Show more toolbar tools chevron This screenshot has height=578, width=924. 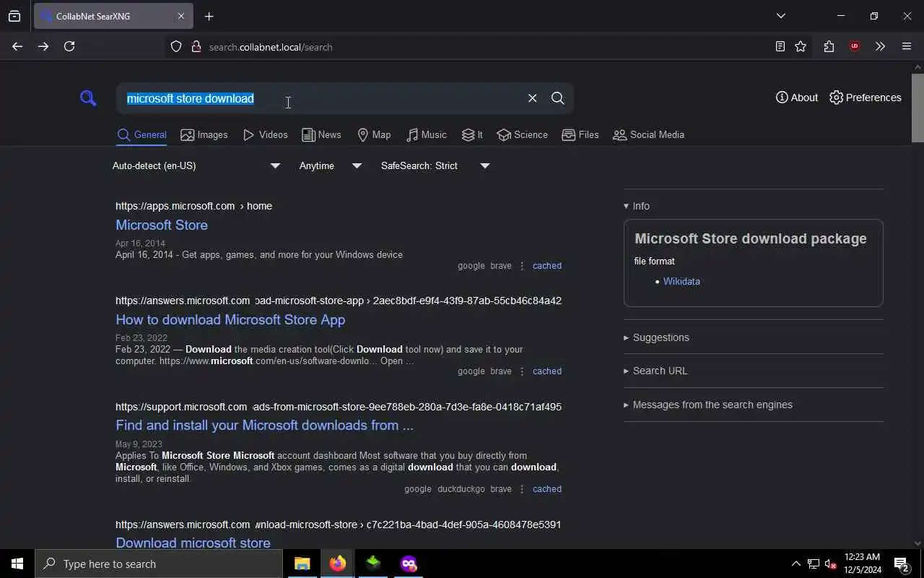point(880,47)
